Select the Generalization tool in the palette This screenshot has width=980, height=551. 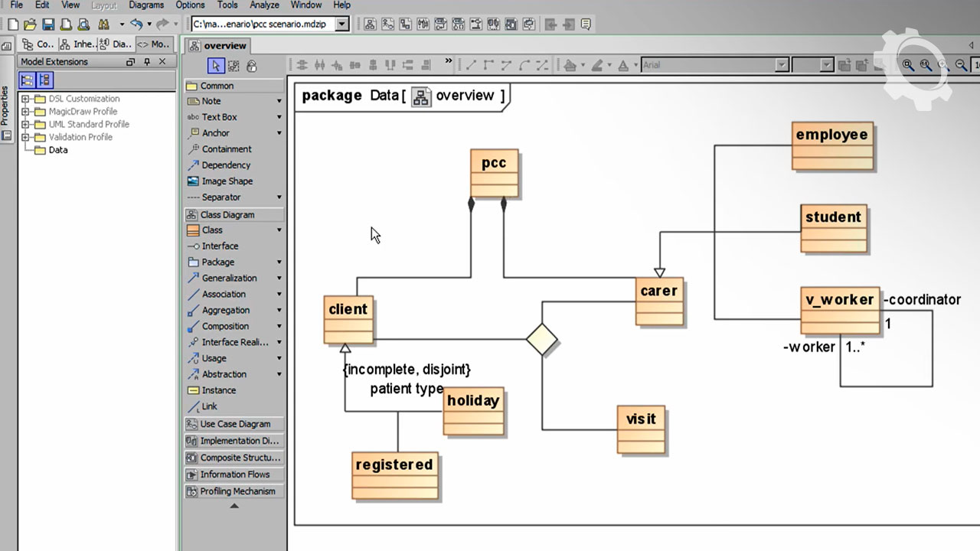click(229, 279)
